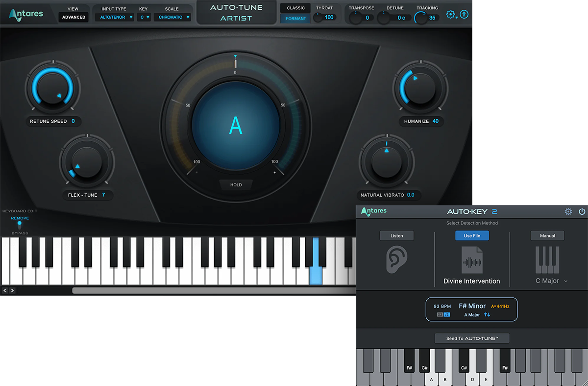Click the Flex-Tune knob
Screen dimensions: 588x386
[x=87, y=162]
